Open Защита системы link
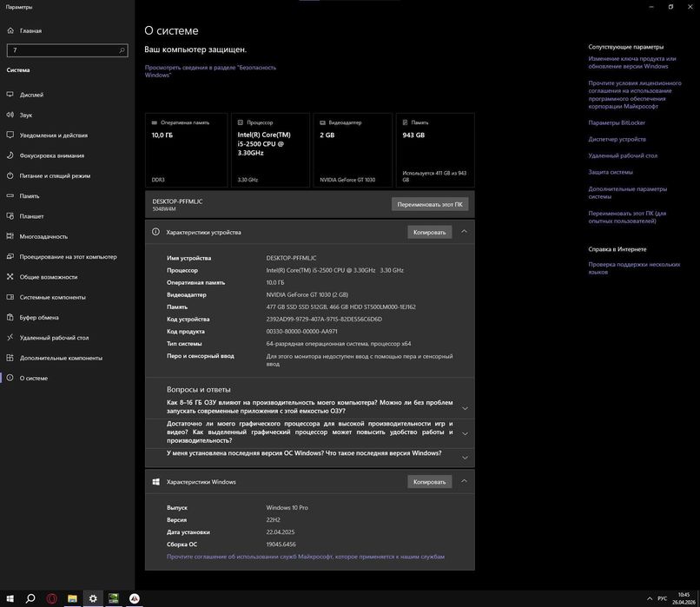The width and height of the screenshot is (700, 607). click(611, 172)
